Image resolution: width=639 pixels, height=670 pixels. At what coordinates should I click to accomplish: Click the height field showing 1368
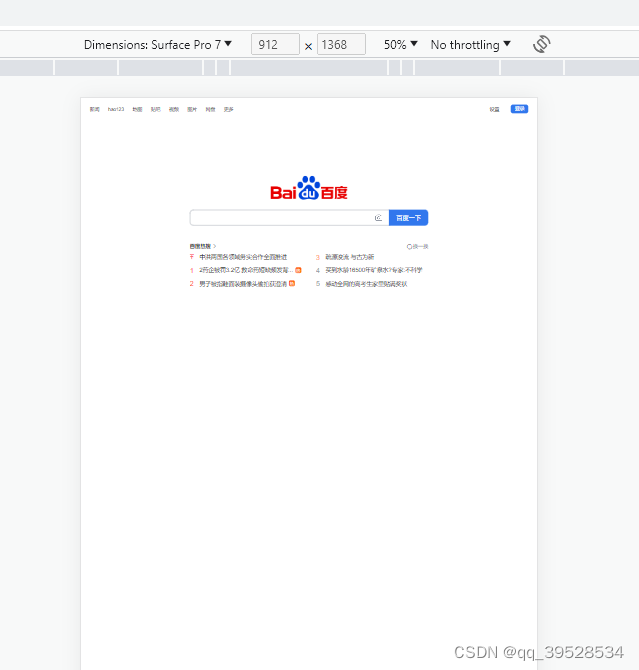tap(341, 44)
